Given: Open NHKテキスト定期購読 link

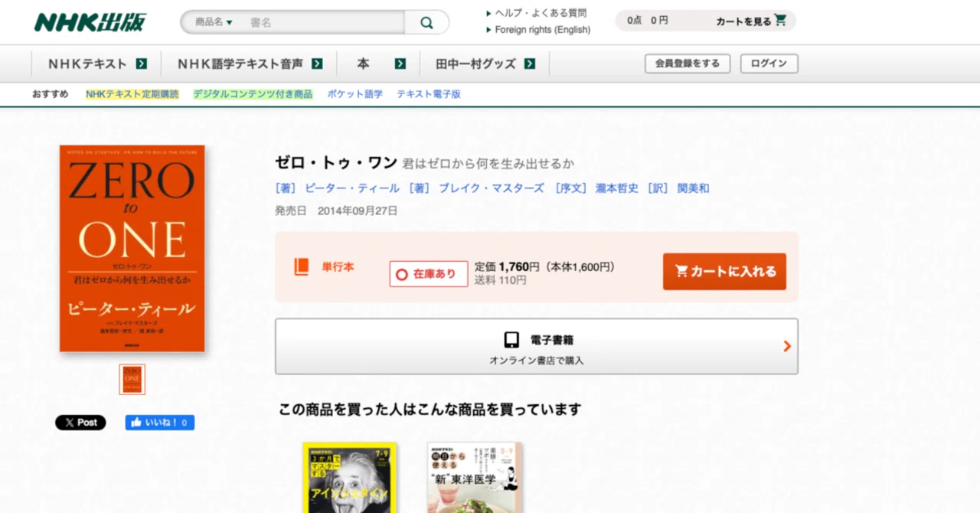Looking at the screenshot, I should [x=132, y=94].
